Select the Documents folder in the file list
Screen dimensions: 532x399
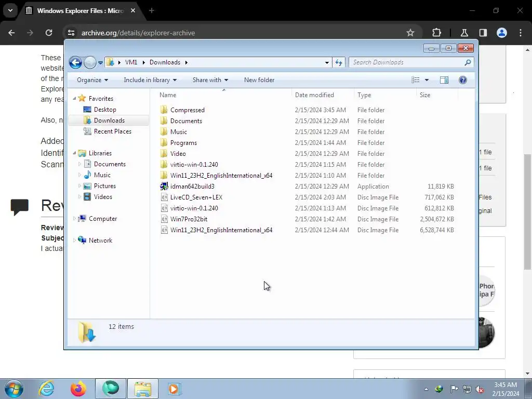click(x=186, y=121)
